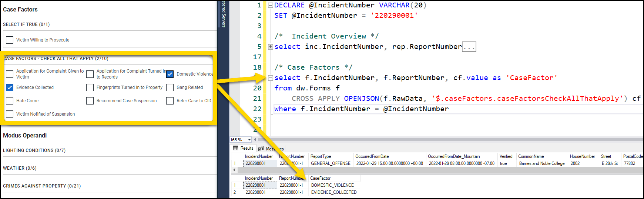Click the Results grid icon
The height and width of the screenshot is (199, 644).
[236, 148]
